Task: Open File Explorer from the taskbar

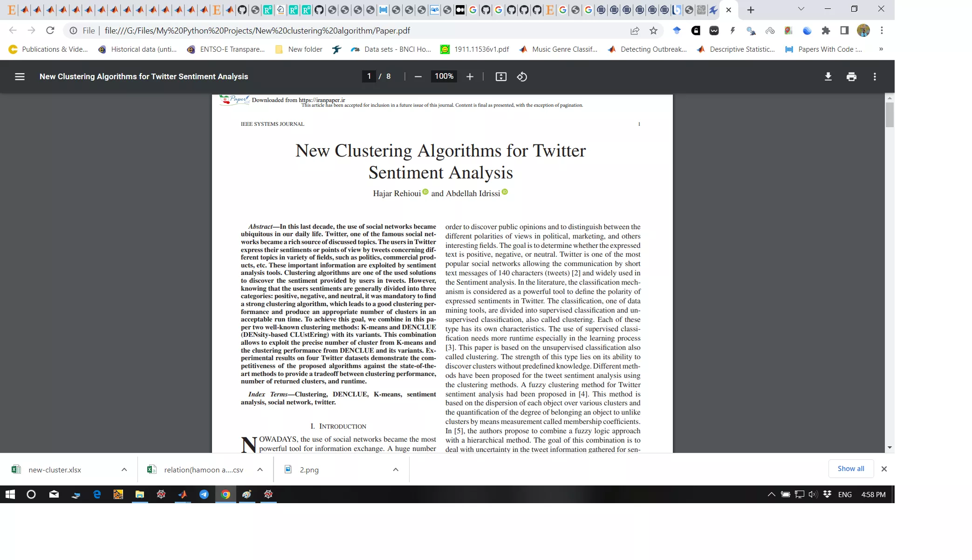Action: point(140,494)
